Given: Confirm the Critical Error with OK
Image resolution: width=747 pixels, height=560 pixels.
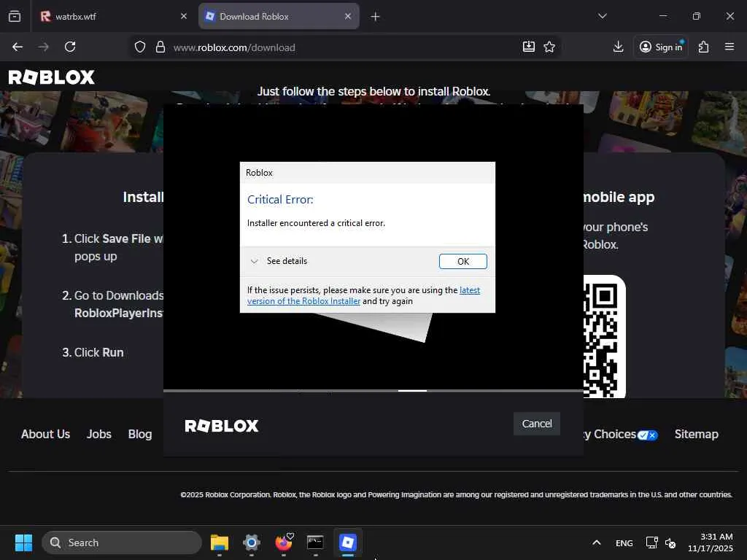Looking at the screenshot, I should click(463, 262).
